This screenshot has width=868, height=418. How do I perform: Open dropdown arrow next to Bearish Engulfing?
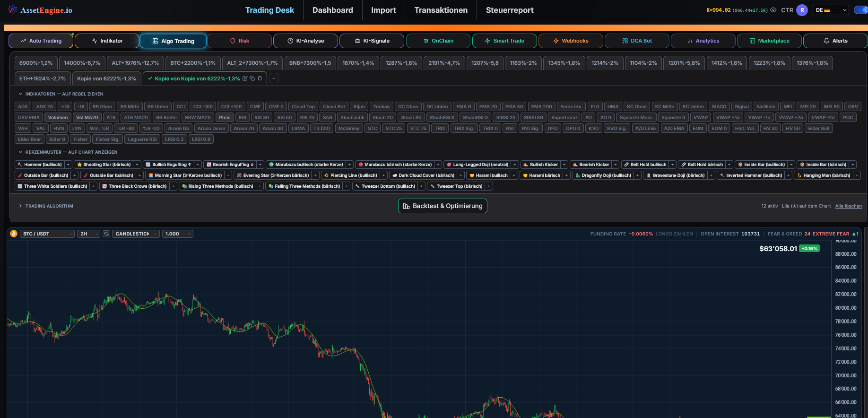click(260, 165)
